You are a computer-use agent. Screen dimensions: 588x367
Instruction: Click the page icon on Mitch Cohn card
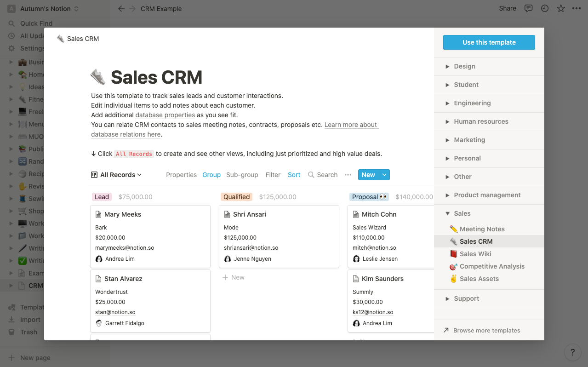[356, 214]
